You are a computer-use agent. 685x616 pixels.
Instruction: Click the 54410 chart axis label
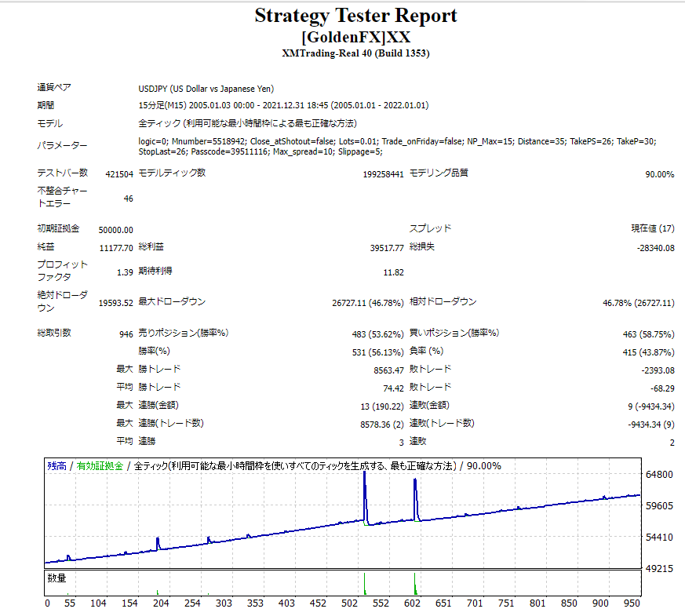(x=659, y=538)
